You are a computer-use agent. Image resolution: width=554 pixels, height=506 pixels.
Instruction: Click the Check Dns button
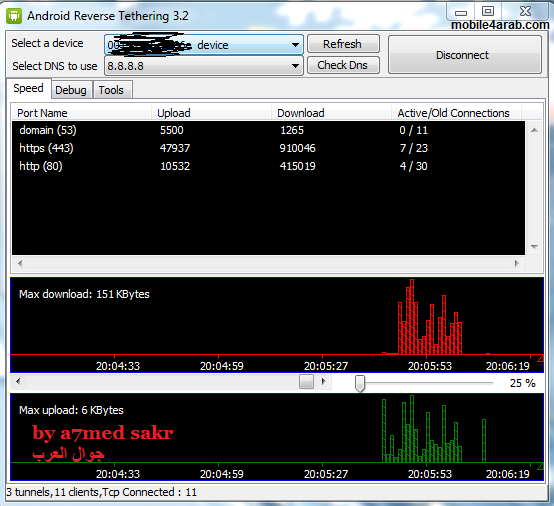(x=343, y=65)
